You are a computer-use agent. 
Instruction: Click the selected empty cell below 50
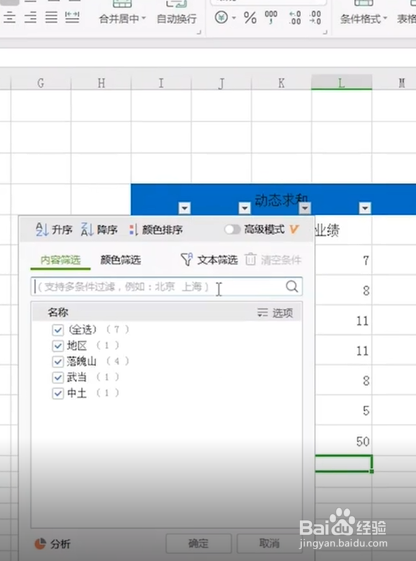(x=343, y=464)
